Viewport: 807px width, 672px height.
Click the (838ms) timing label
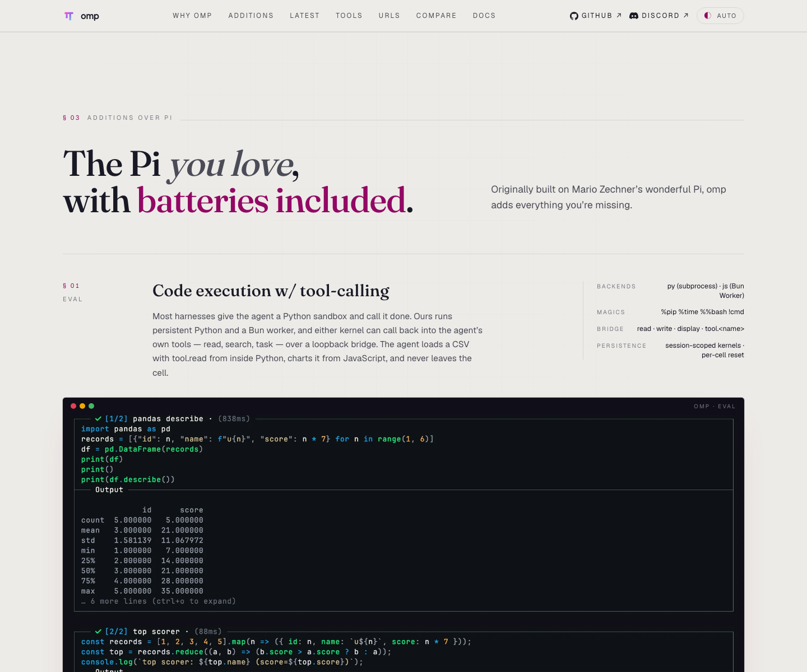coord(234,419)
